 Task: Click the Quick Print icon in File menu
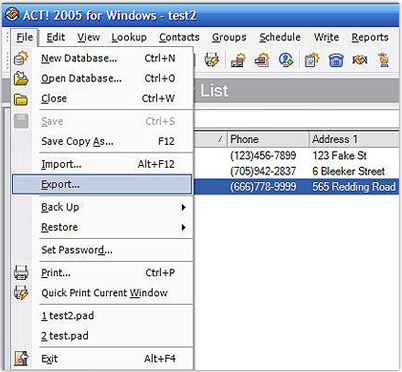pos(21,293)
